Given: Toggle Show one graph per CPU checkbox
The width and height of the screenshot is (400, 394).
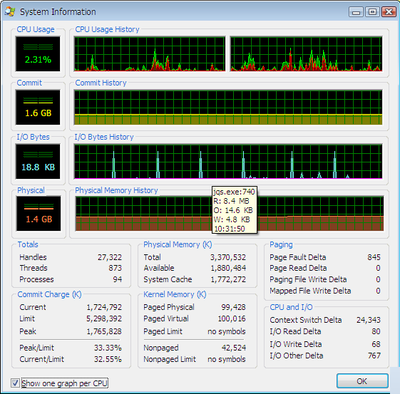Looking at the screenshot, I should pos(15,383).
